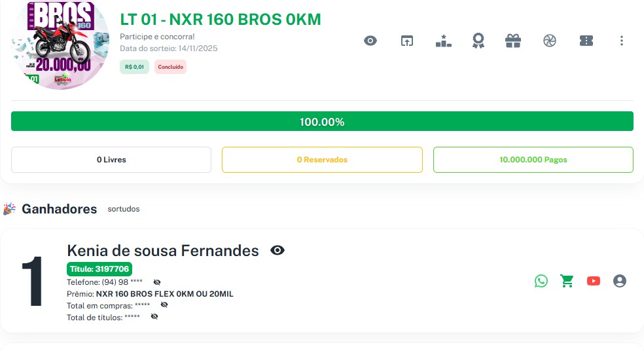Unhide the Total de títulos value
Screen dimensions: 644x351
pos(154,317)
